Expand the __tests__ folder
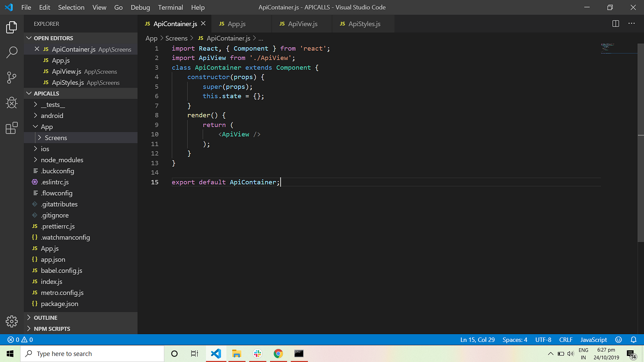Image resolution: width=644 pixels, height=362 pixels. tap(80, 105)
